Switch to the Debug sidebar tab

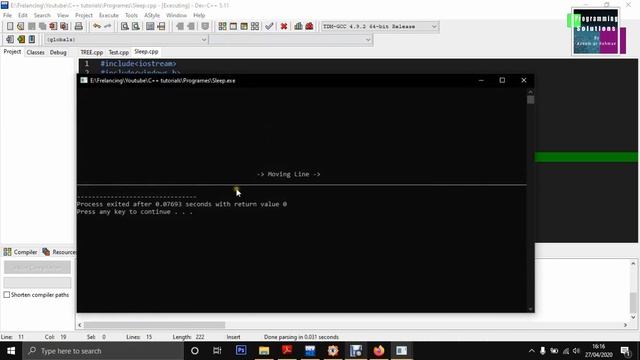tap(58, 52)
